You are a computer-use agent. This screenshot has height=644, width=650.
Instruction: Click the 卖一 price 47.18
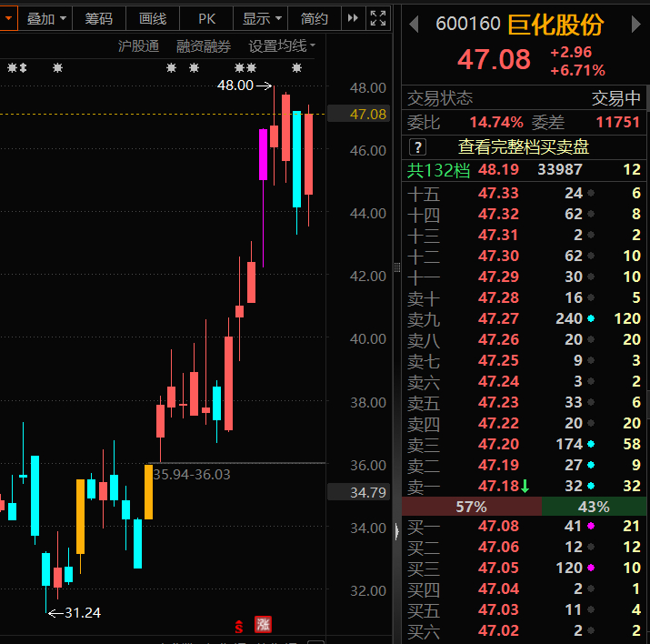tap(498, 486)
